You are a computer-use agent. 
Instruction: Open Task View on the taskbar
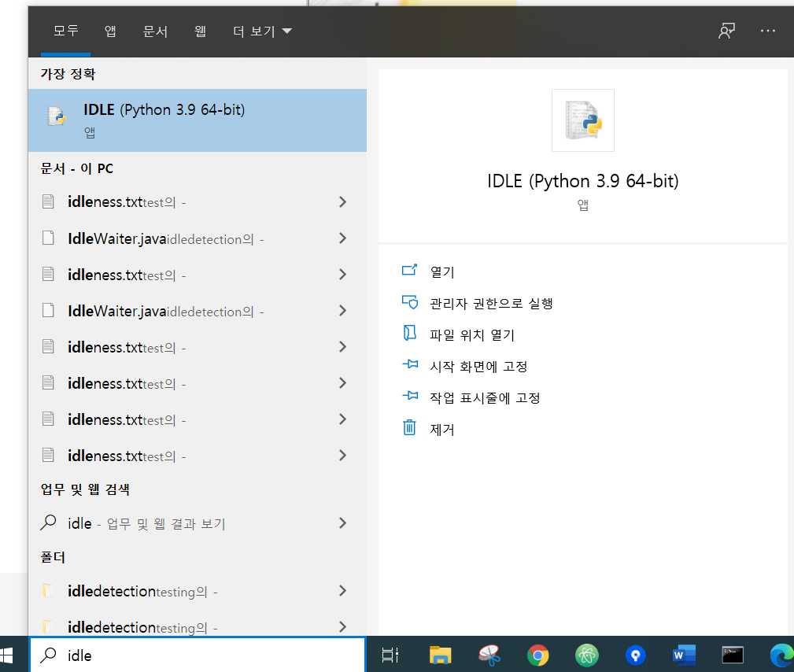point(390,655)
